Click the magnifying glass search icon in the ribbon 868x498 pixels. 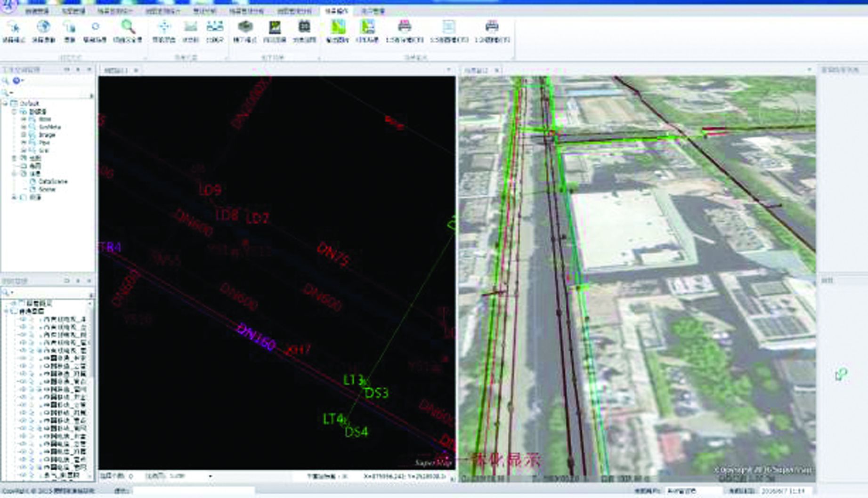[128, 27]
